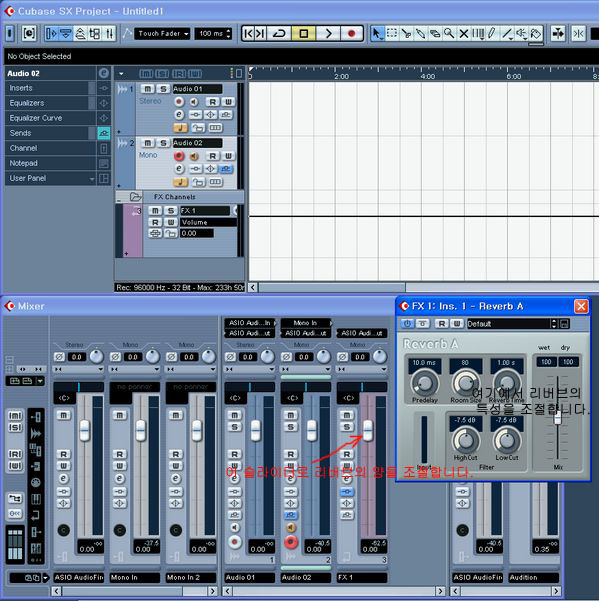Click the EQ state button on Audio 02 mixer channel
Viewport: 599px width, 601px height.
[x=290, y=503]
